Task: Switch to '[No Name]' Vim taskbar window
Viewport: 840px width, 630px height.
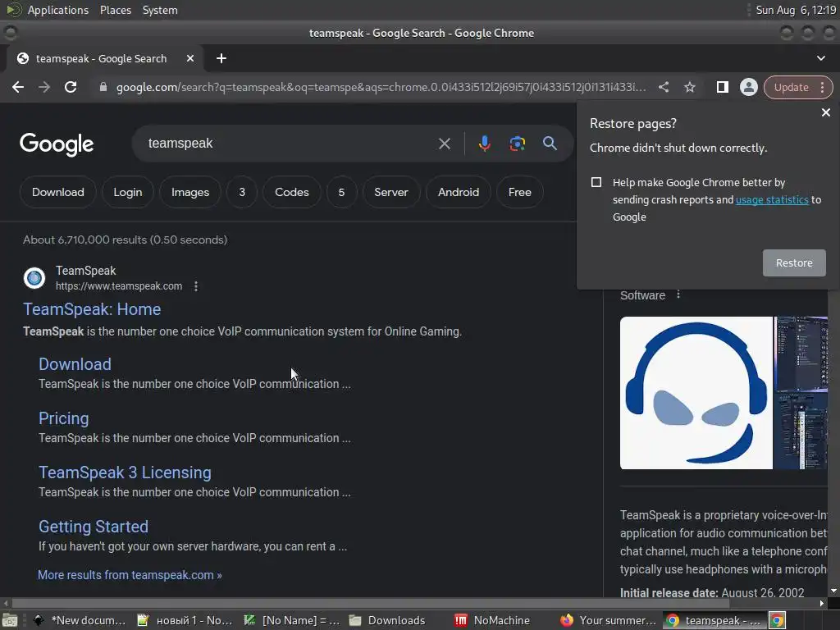Action: click(x=292, y=620)
